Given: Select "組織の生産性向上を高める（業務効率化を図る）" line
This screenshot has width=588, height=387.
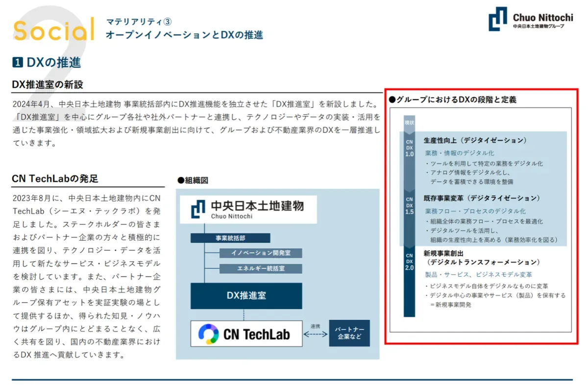Looking at the screenshot, I should point(493,240).
